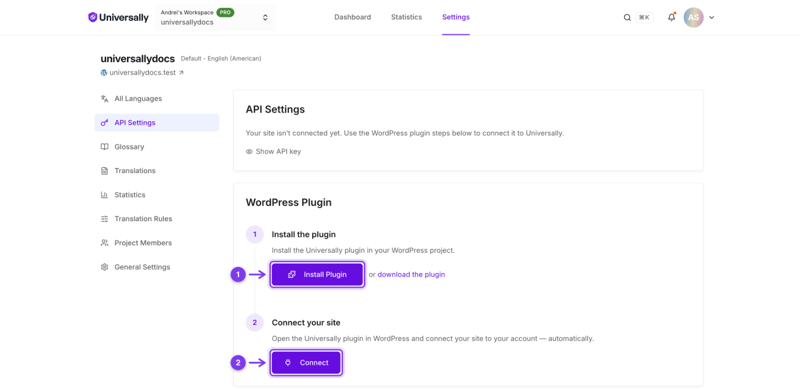Expand the account menu chevron
This screenshot has height=389, width=800.
[x=712, y=17]
